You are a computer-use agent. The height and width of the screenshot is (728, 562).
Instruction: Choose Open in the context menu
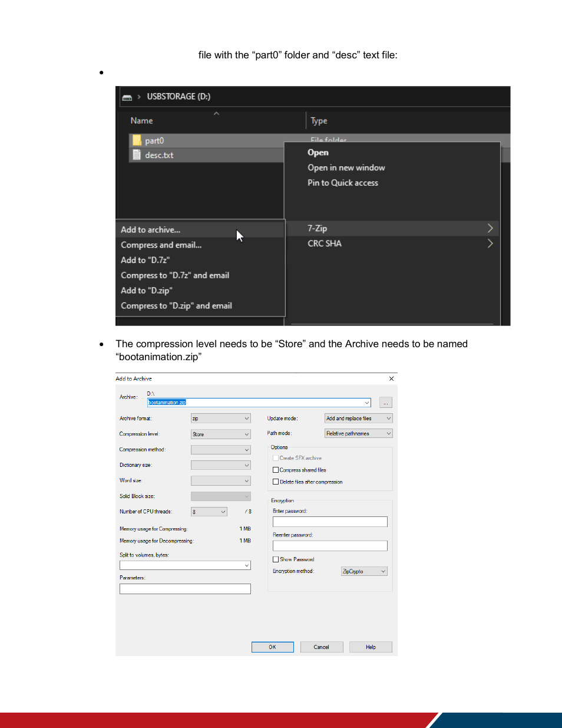click(318, 153)
